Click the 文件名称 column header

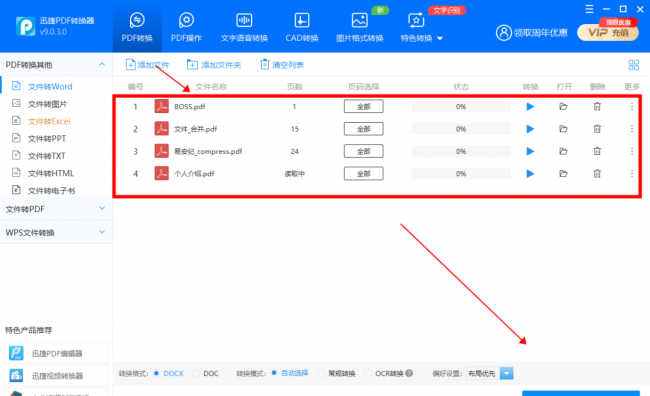(211, 87)
